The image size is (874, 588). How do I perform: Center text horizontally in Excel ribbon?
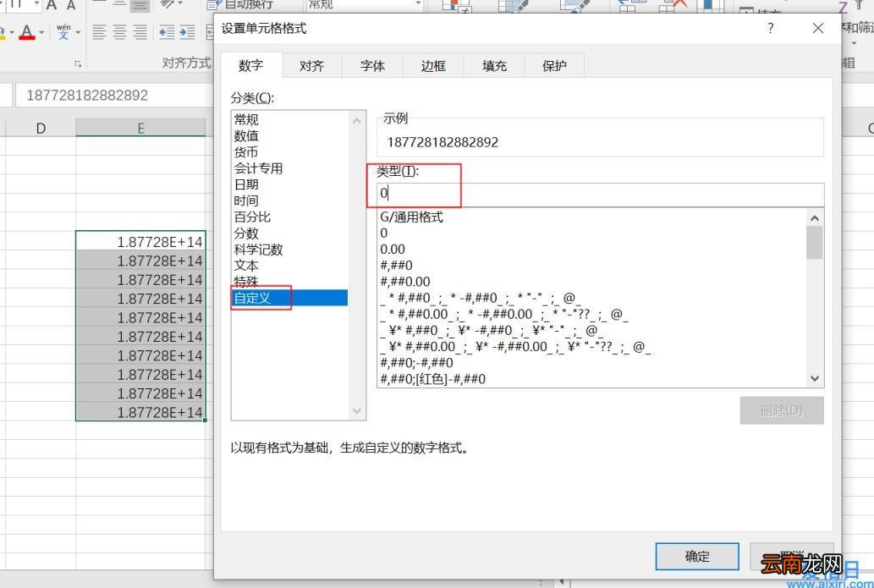click(119, 32)
